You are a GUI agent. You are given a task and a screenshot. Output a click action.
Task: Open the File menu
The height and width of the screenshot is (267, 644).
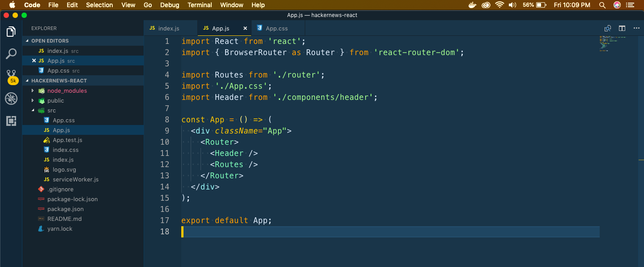point(53,5)
